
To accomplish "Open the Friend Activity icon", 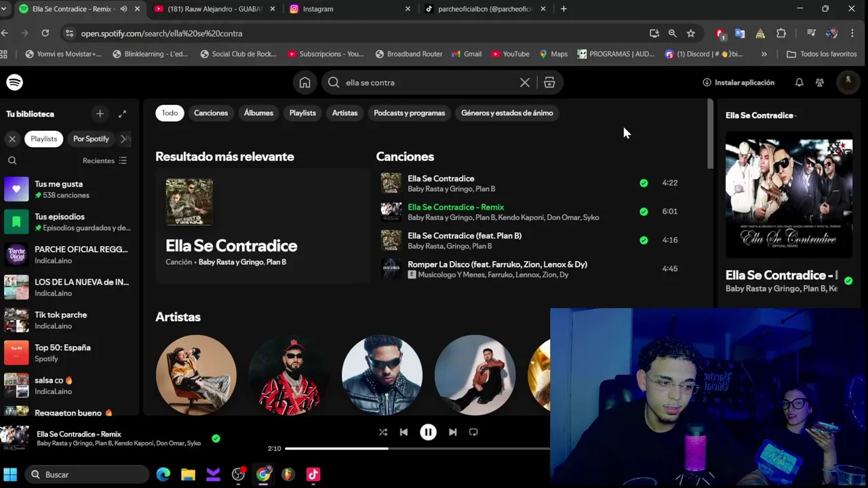I will click(x=820, y=82).
